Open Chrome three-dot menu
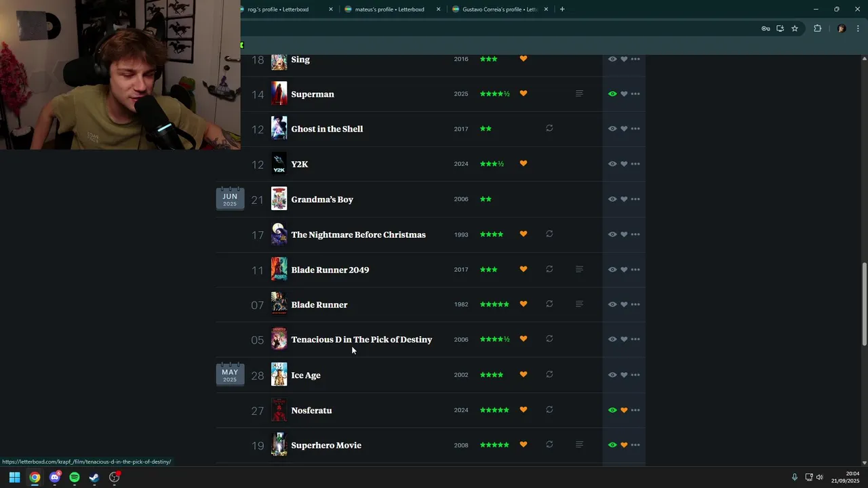This screenshot has height=488, width=868. click(859, 28)
